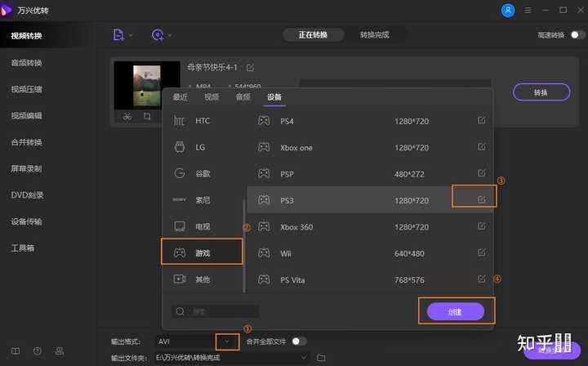This screenshot has height=366, width=588.
Task: Select the Xbox 360 preset row
Action: point(370,226)
